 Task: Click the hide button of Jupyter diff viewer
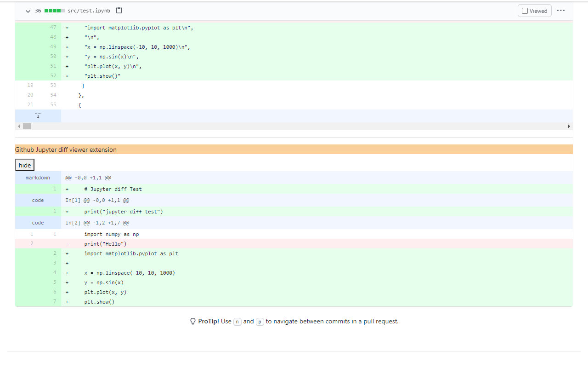[25, 165]
